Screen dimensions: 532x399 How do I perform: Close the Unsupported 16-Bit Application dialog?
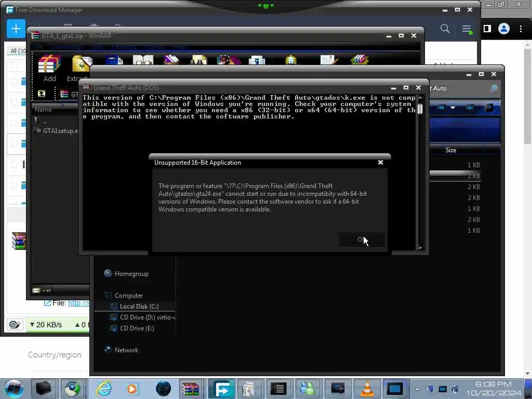(381, 163)
